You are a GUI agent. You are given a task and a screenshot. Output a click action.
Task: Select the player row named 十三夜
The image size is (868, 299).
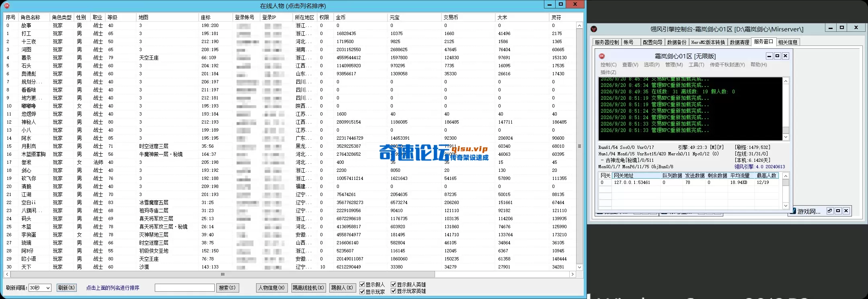pos(289,41)
